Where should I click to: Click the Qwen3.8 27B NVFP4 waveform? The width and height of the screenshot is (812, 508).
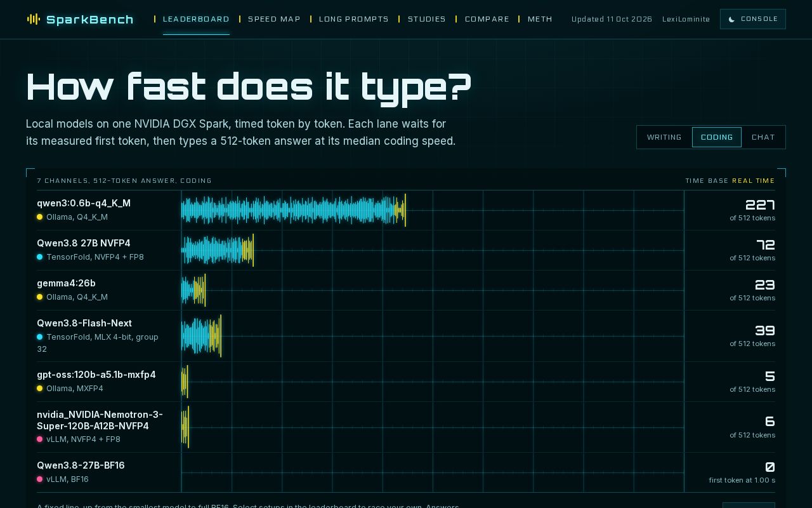click(x=218, y=250)
